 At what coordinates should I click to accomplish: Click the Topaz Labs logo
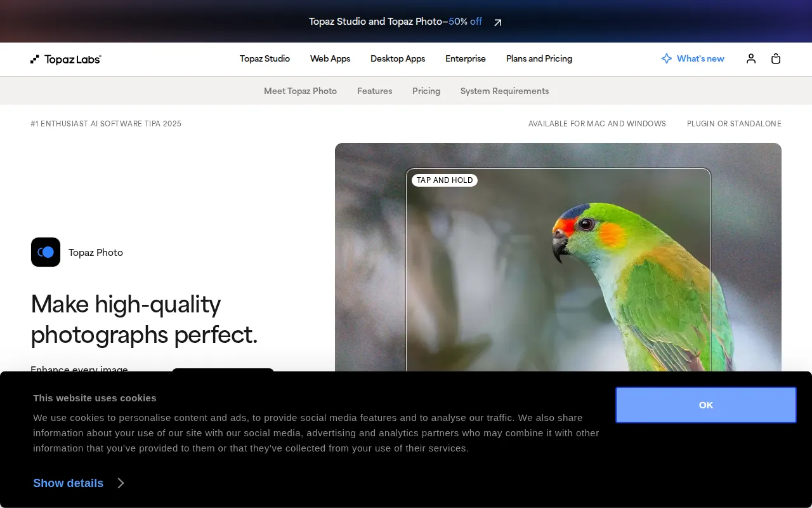click(x=66, y=59)
